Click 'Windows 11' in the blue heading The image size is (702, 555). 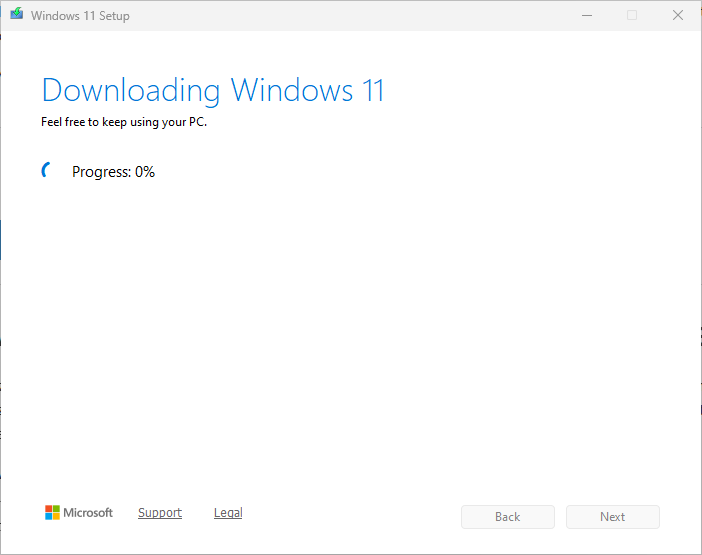307,90
